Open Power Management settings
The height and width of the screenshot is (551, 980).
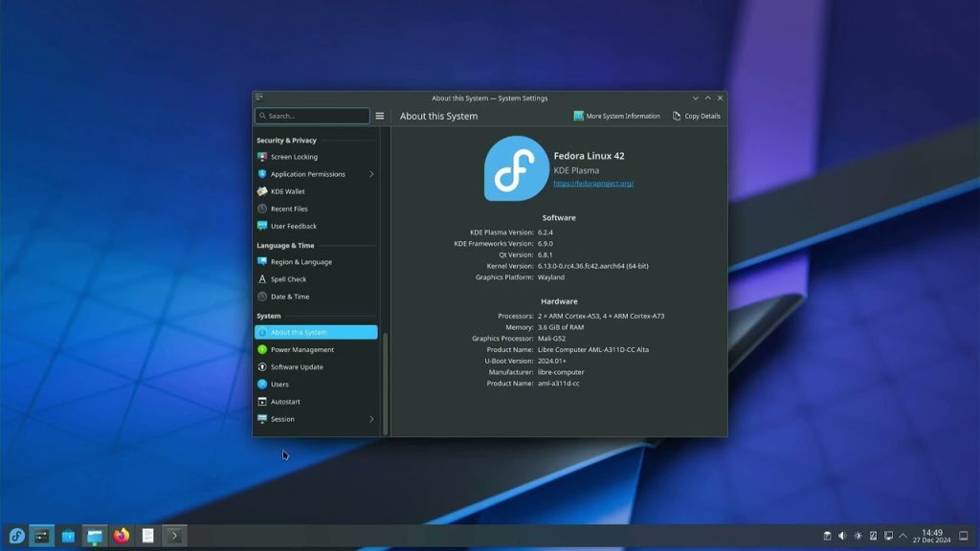316,350
